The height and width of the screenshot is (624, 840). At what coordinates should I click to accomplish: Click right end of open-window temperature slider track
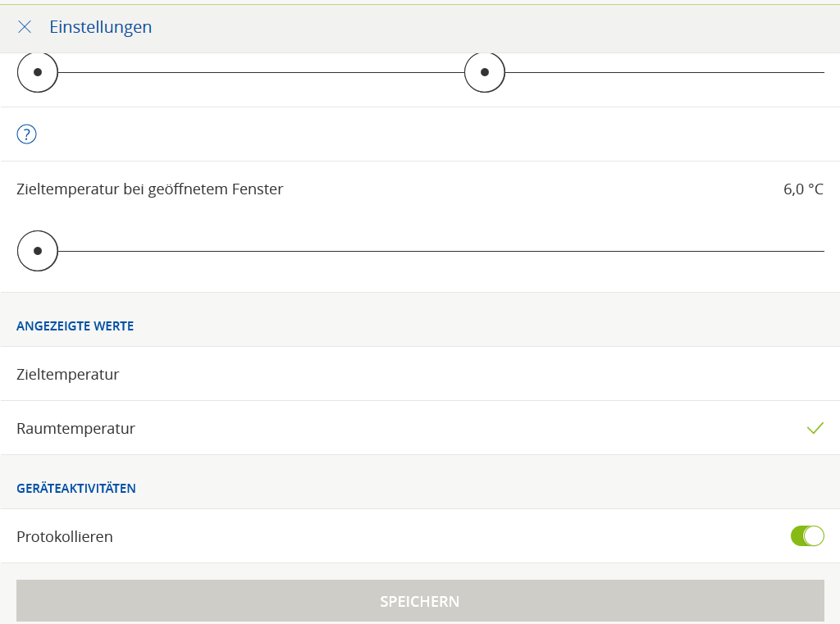[x=820, y=251]
